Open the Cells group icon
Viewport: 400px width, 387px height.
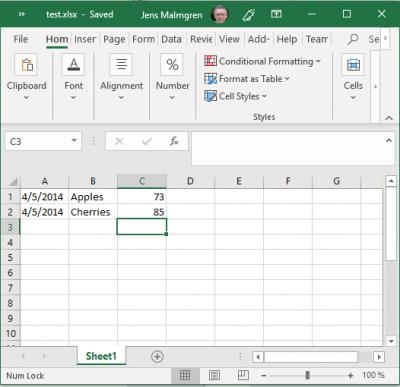pyautogui.click(x=353, y=65)
